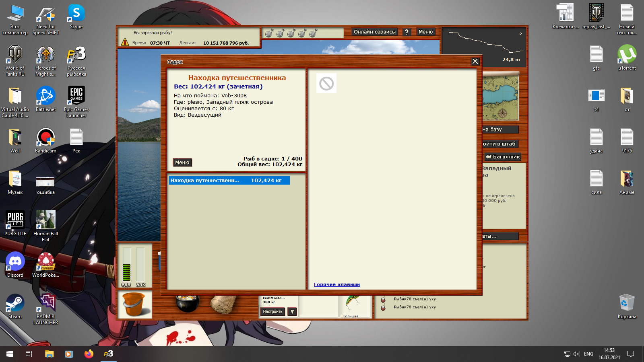Viewport: 644px width, 362px height.
Task: Click the Настроить tackle button
Action: 273,312
